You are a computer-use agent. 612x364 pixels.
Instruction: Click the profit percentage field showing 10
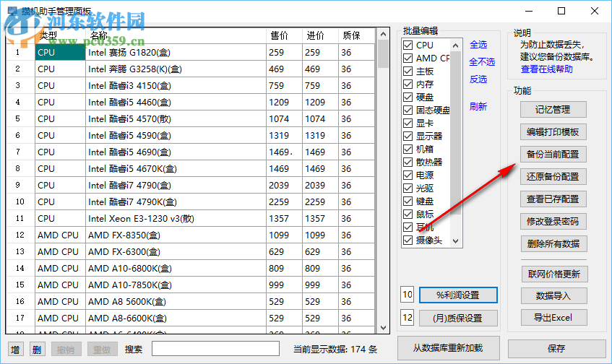pyautogui.click(x=407, y=295)
